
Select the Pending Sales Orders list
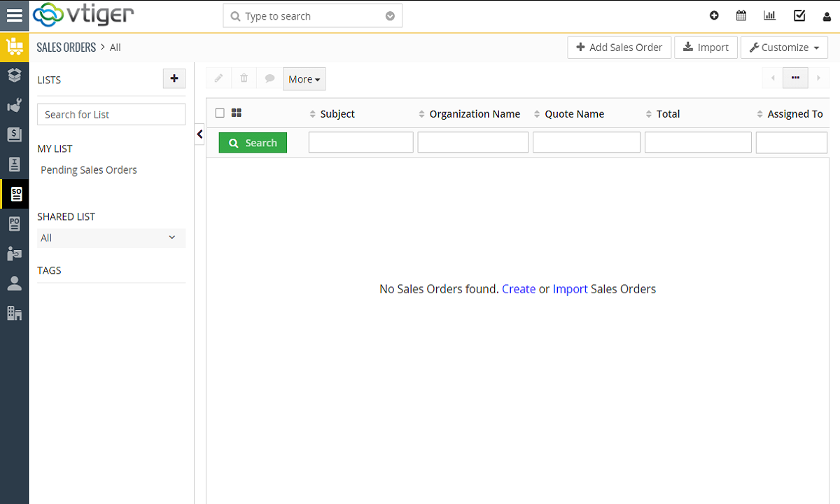click(89, 170)
